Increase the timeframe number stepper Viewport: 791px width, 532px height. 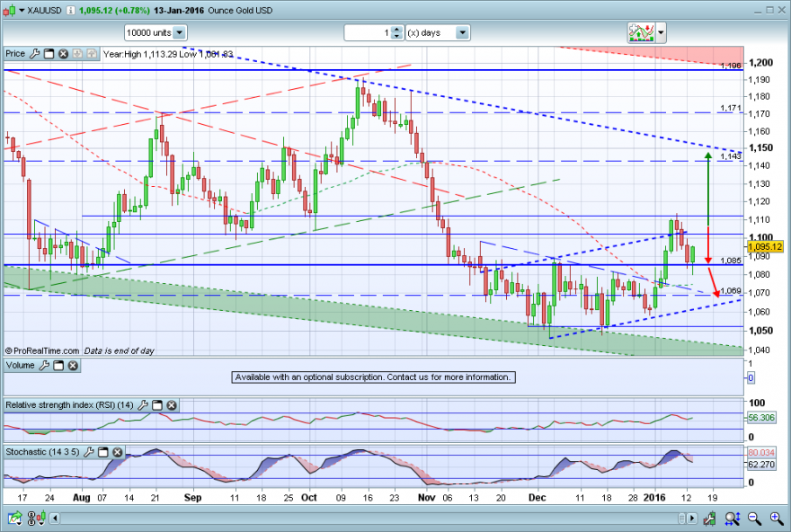[x=397, y=30]
